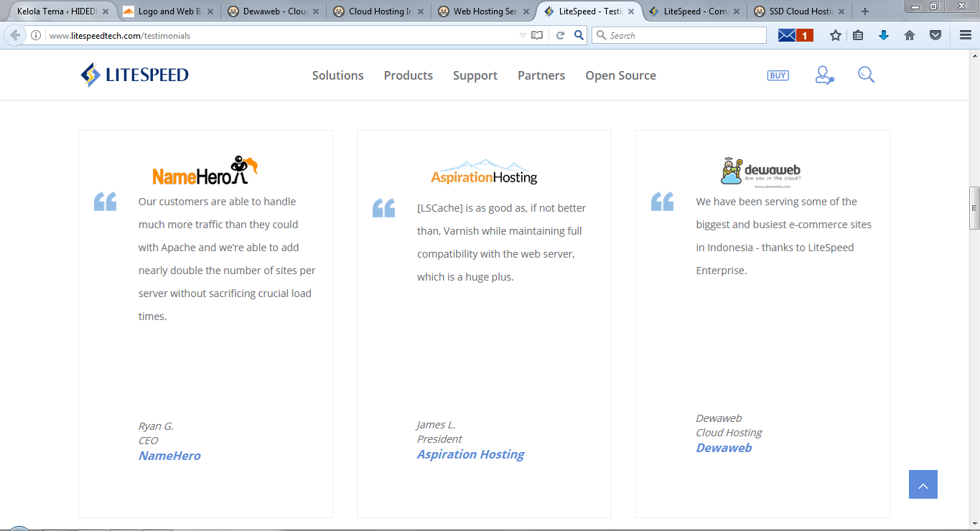
Task: Close the SSD Cloud Hosti tab
Action: tap(841, 11)
